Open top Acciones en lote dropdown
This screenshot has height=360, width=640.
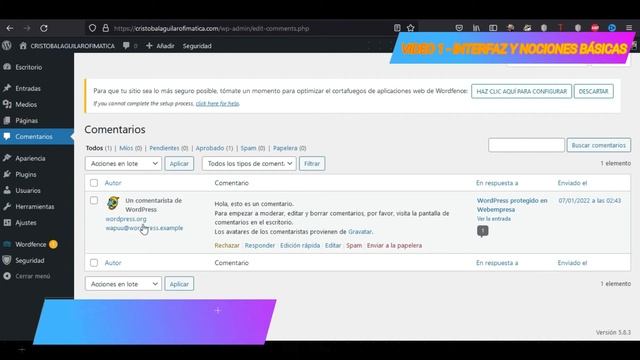tap(123, 164)
